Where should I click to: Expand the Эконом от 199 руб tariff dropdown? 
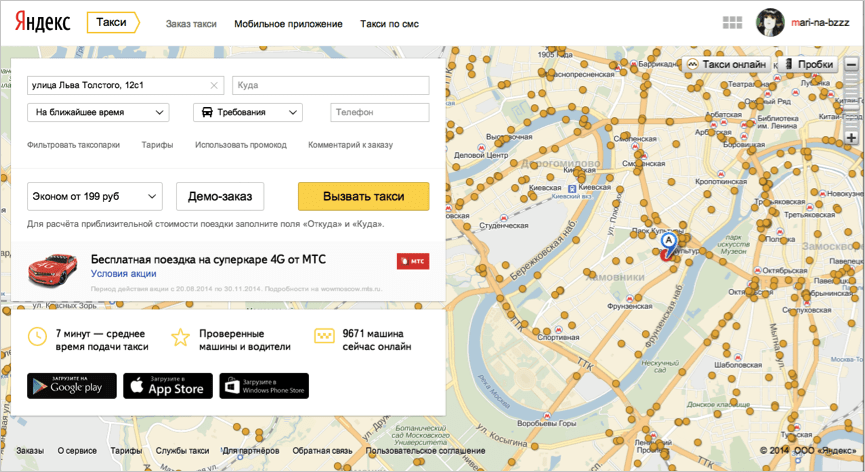pyautogui.click(x=94, y=196)
